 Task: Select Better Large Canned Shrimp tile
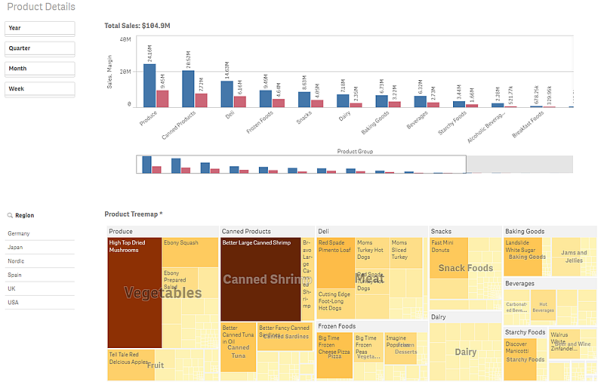tap(261, 279)
